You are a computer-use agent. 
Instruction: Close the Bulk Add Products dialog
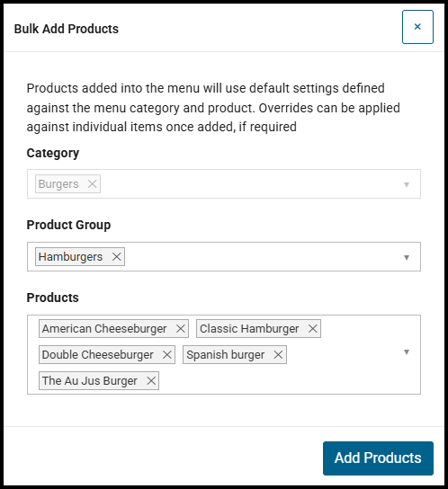coord(417,27)
